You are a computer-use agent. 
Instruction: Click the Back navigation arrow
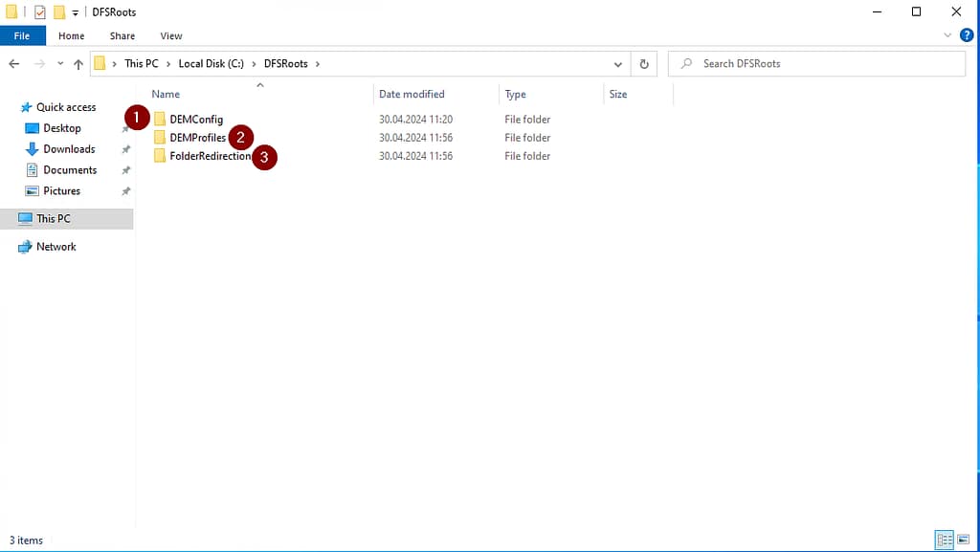pos(14,64)
